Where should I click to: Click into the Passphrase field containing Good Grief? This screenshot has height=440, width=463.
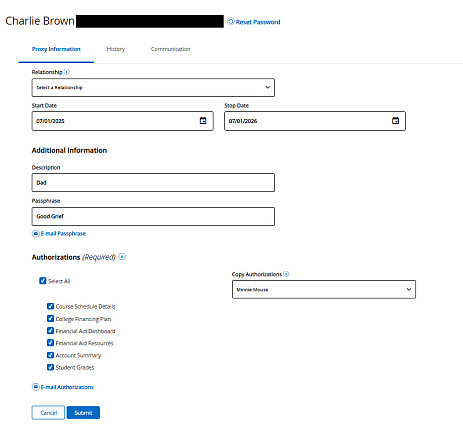pos(153,216)
